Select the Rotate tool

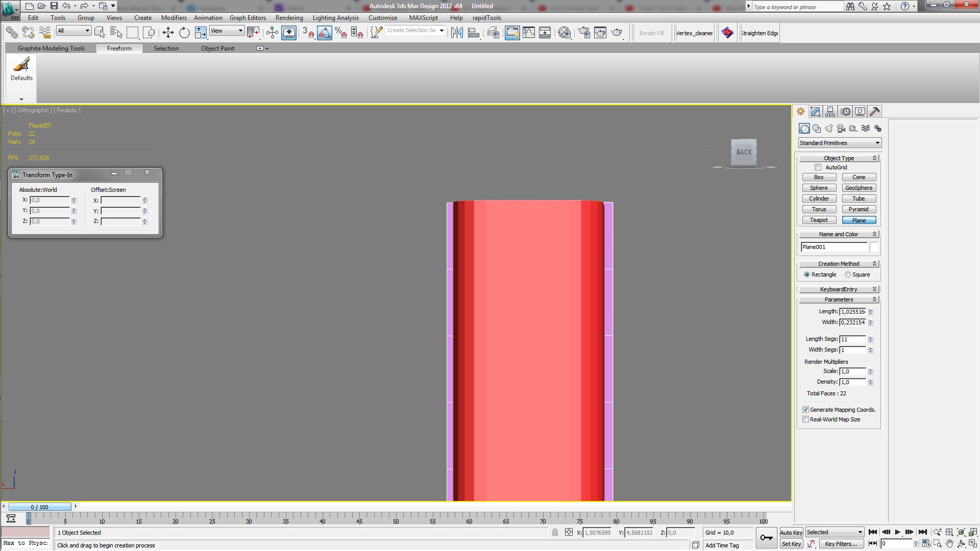pos(184,33)
